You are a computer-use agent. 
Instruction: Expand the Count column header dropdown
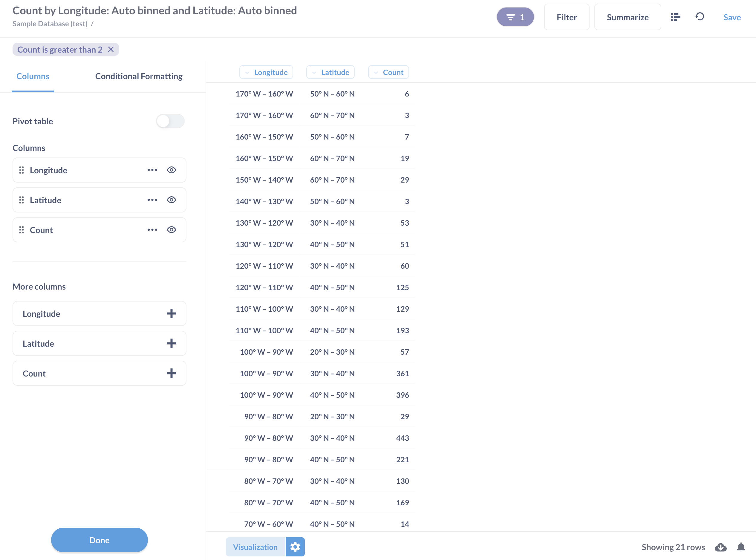tap(388, 73)
